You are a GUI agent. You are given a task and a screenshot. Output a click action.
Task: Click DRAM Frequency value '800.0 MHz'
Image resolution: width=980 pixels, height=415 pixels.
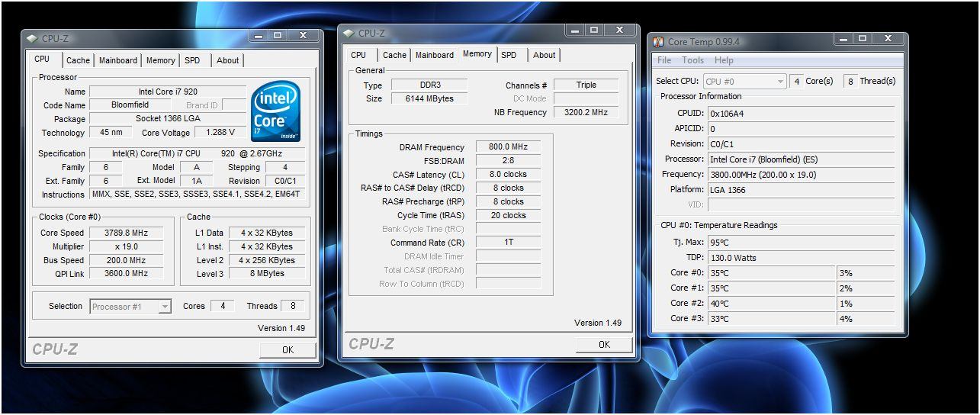508,147
